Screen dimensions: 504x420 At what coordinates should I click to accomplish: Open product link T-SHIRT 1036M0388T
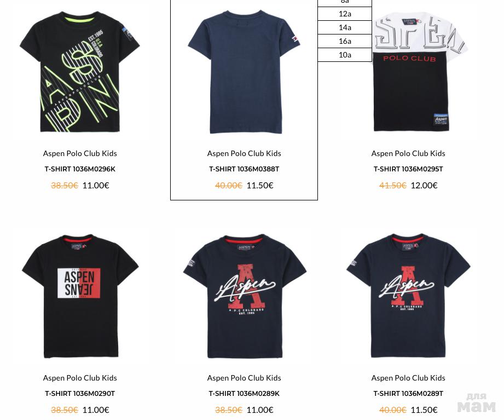[x=244, y=169]
